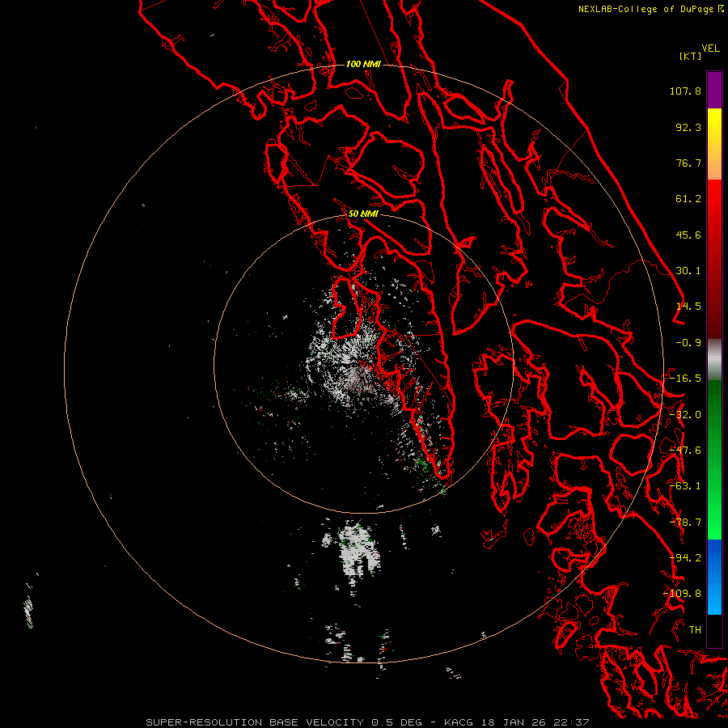Click the 100 NMI range ring label
The width and height of the screenshot is (728, 728).
363,64
